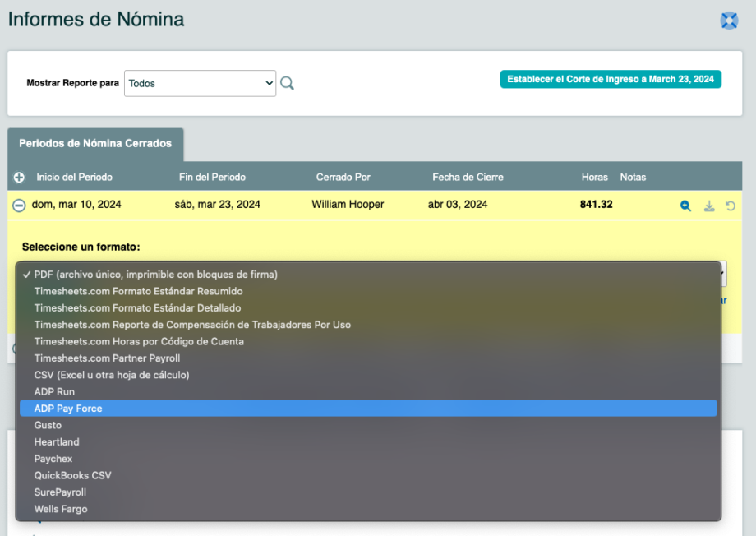756x536 pixels.
Task: Pick Reporte de Compensación de Trabajadores option
Action: (368, 325)
